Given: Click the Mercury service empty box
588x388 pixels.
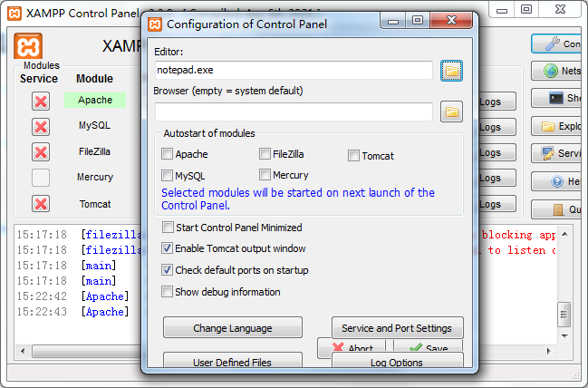Looking at the screenshot, I should click(x=40, y=178).
